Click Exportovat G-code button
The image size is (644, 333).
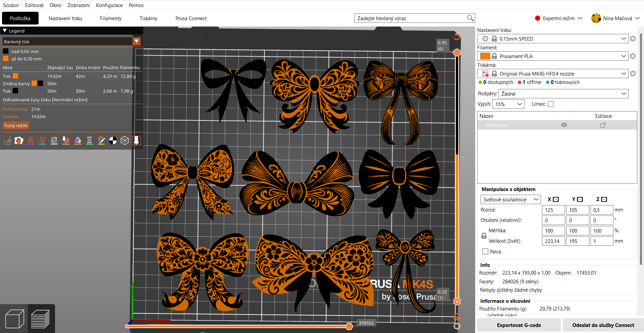[519, 325]
